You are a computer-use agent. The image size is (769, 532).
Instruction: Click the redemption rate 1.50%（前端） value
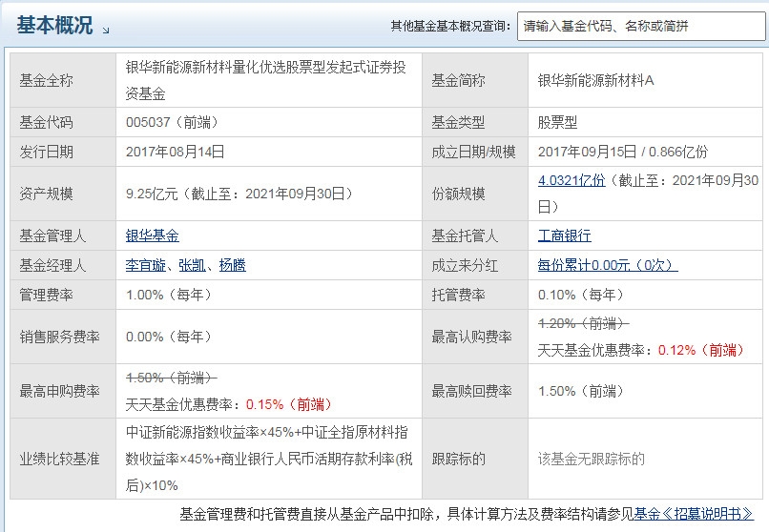tap(581, 391)
